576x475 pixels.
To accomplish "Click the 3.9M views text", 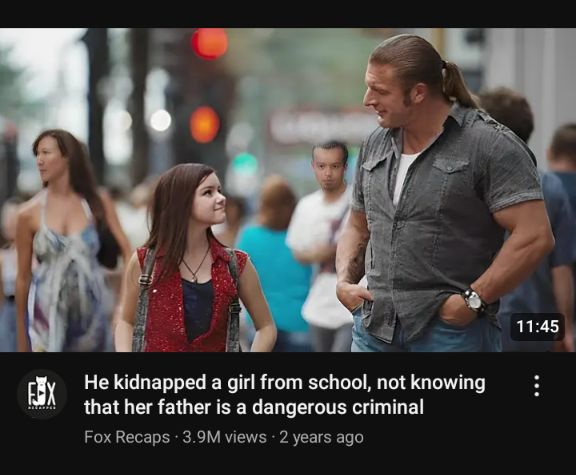I will [x=224, y=437].
